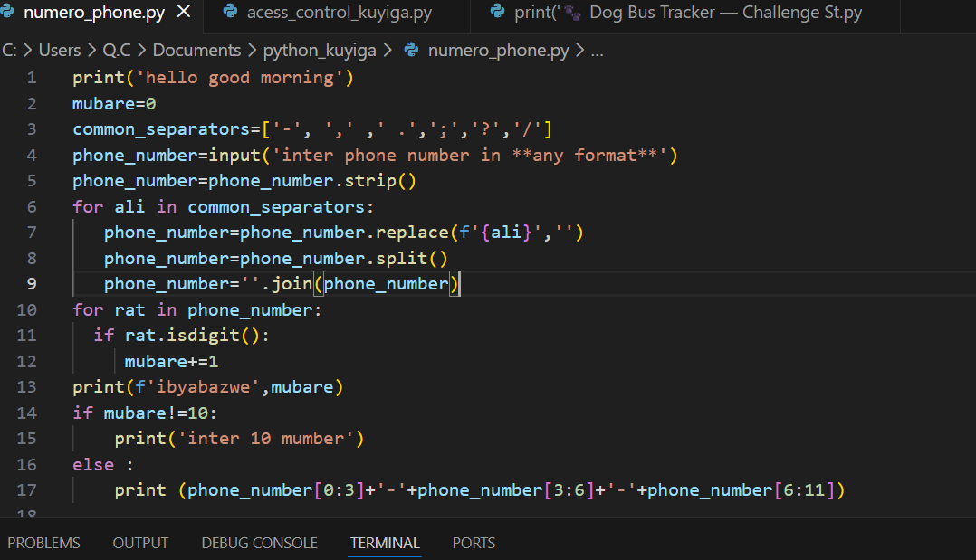
Task: Place cursor on 'mubare=0' line
Action: [114, 104]
